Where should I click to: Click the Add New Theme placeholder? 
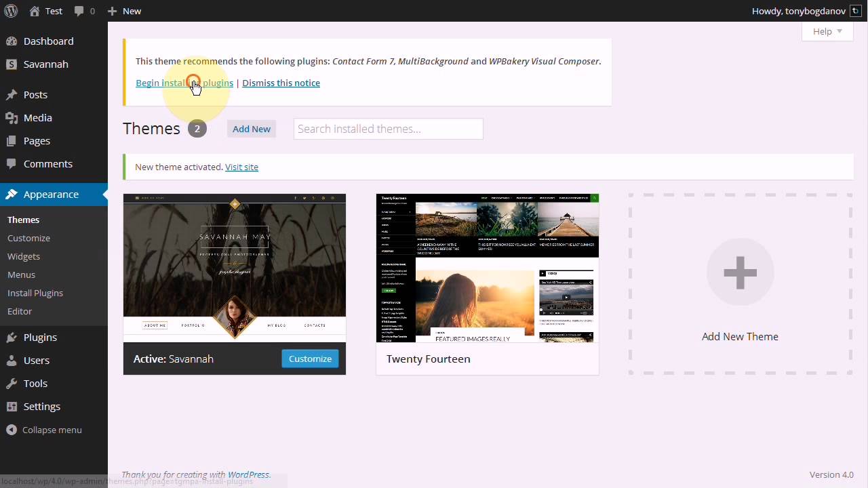tap(740, 284)
